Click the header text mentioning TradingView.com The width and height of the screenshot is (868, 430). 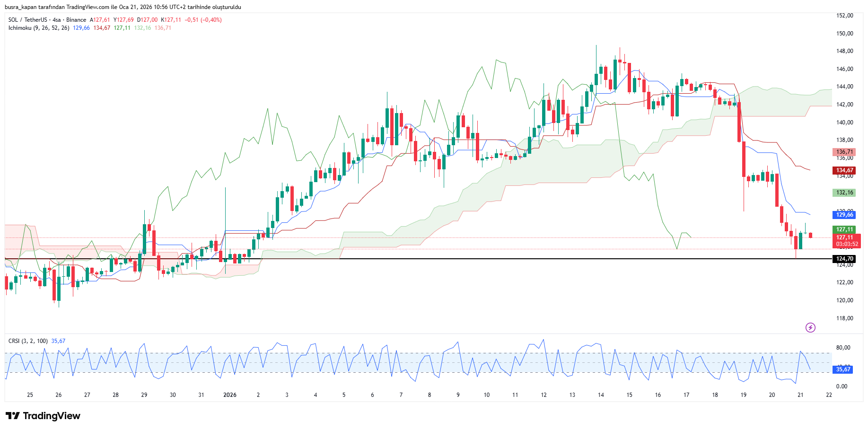point(123,7)
